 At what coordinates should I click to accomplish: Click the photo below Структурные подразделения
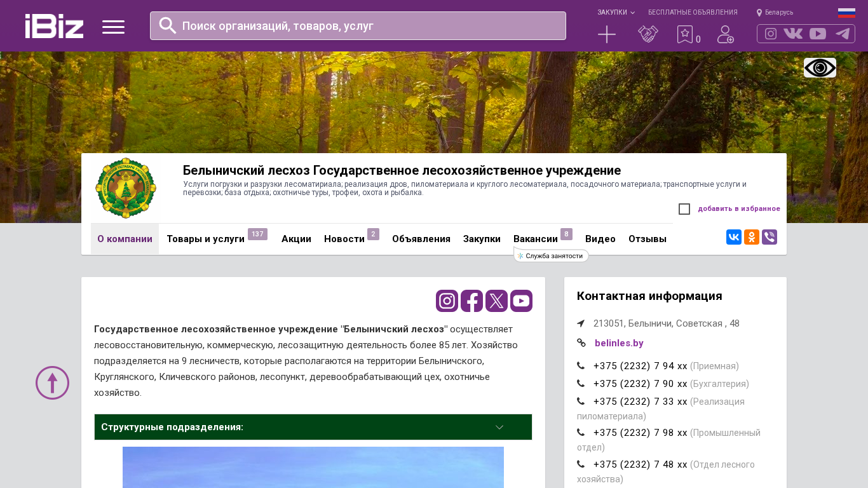[313, 467]
